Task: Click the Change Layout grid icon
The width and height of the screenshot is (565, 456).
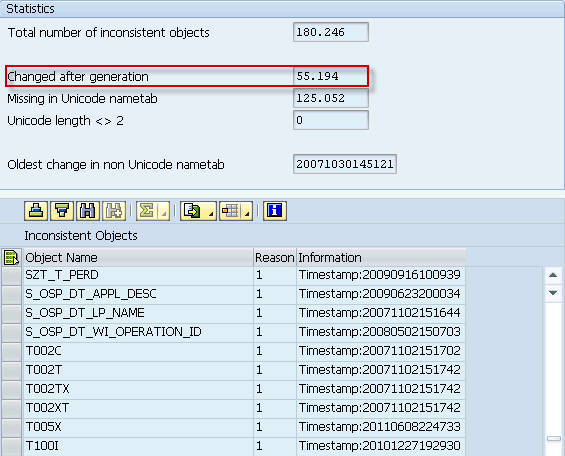Action: 231,211
